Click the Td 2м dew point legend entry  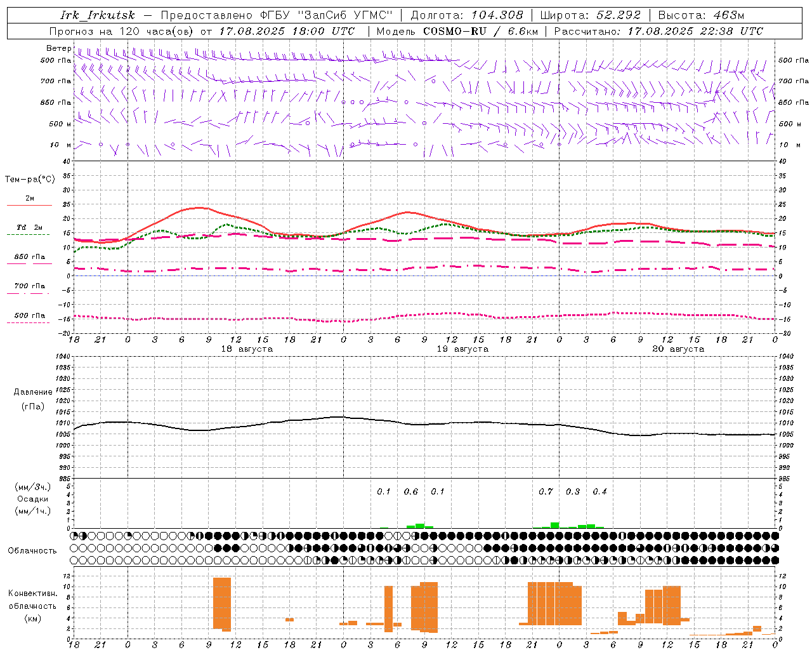pos(29,227)
